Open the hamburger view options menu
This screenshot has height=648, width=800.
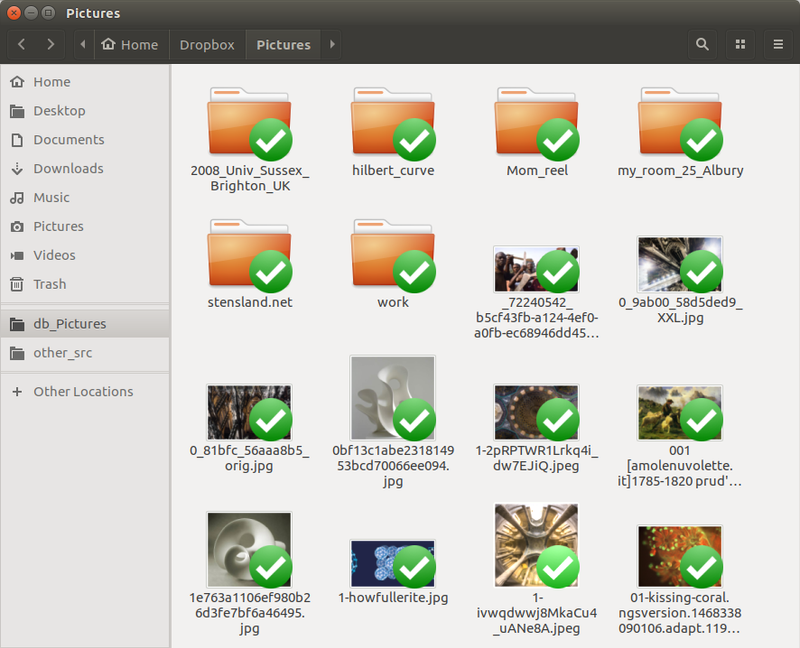[778, 44]
